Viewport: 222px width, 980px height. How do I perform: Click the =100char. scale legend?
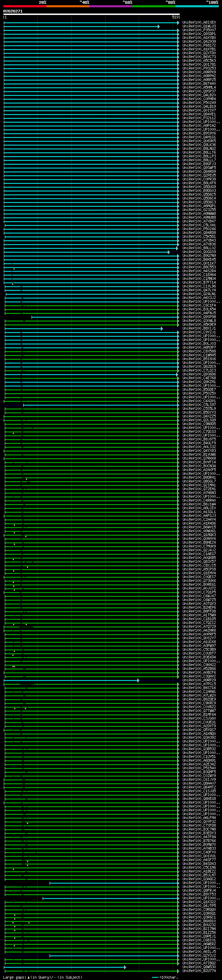click(164, 977)
